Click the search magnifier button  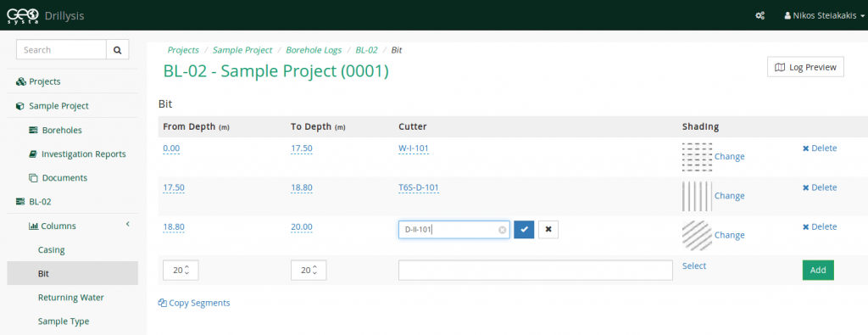coord(117,50)
